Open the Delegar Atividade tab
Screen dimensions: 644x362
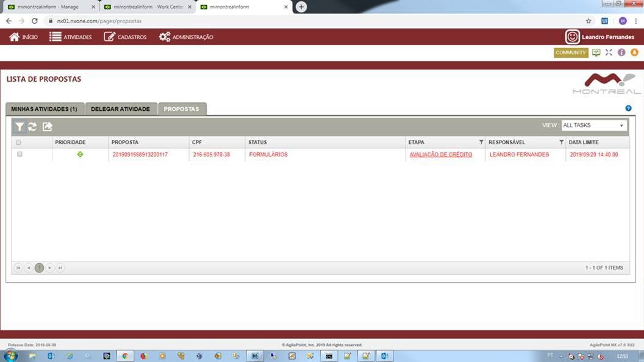[120, 109]
